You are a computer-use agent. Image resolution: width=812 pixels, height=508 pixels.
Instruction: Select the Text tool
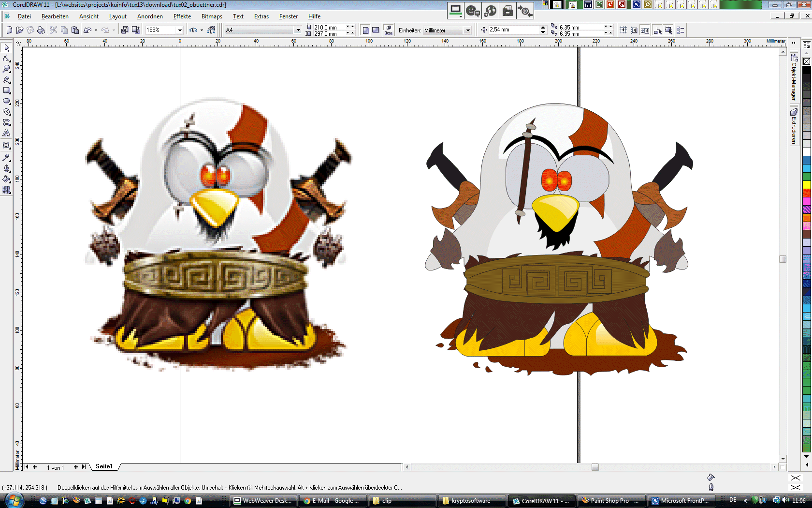click(7, 133)
